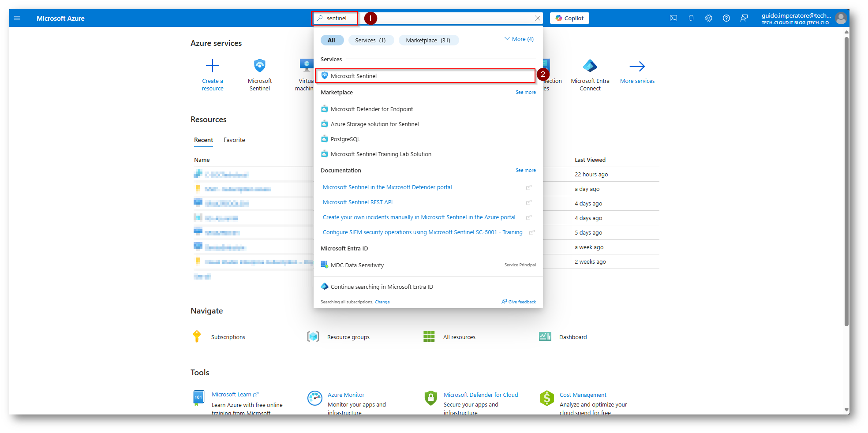Open Microsoft Sentinel from Azure services
The height and width of the screenshot is (433, 868).
(260, 66)
